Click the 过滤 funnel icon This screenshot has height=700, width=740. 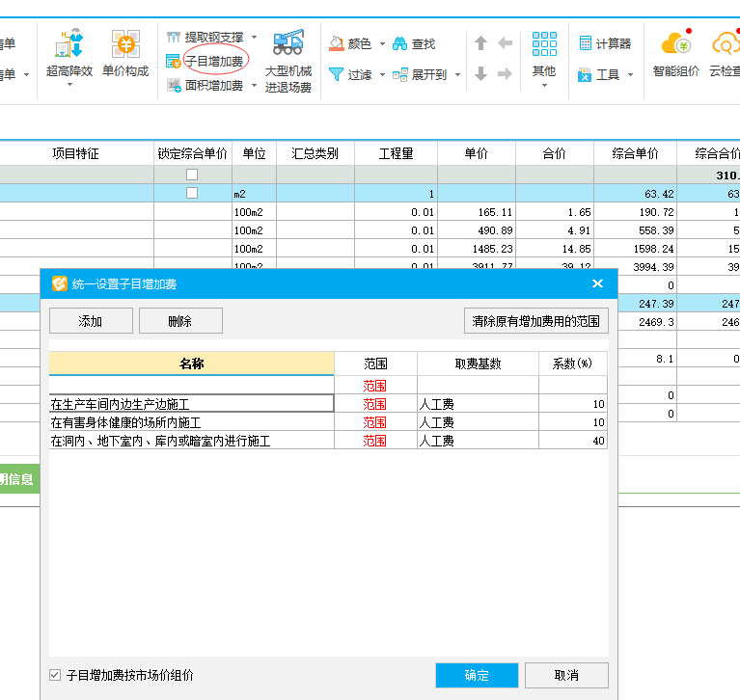[336, 74]
